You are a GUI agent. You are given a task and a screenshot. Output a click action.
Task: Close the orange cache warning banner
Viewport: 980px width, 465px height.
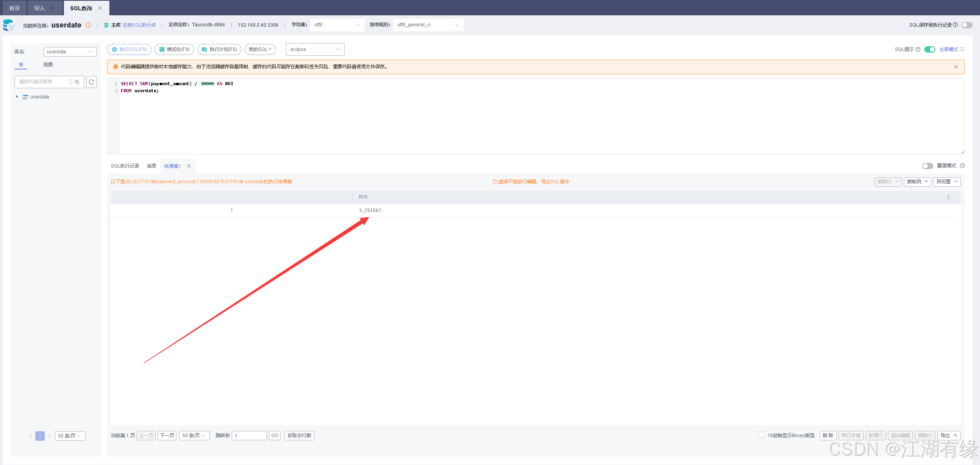pyautogui.click(x=956, y=67)
